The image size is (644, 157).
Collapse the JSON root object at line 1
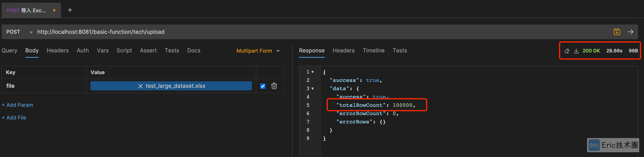(x=313, y=72)
